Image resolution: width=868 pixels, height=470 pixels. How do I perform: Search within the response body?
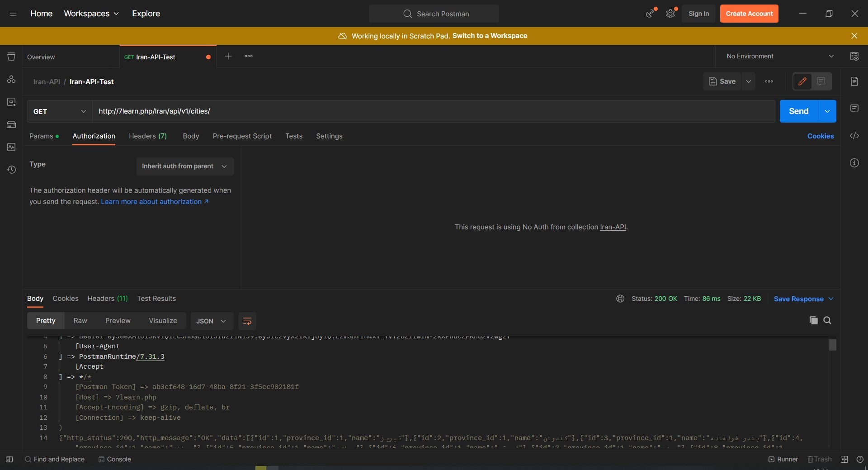[x=827, y=320]
